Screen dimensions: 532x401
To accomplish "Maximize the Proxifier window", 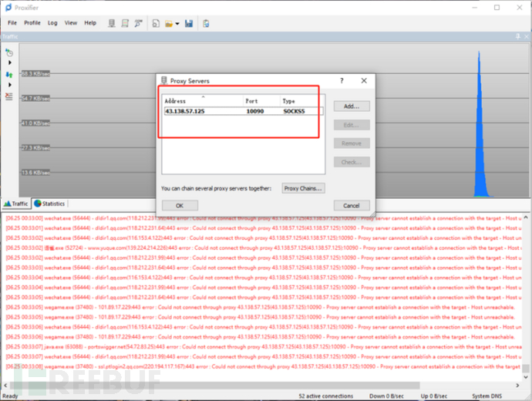I will tap(497, 8).
